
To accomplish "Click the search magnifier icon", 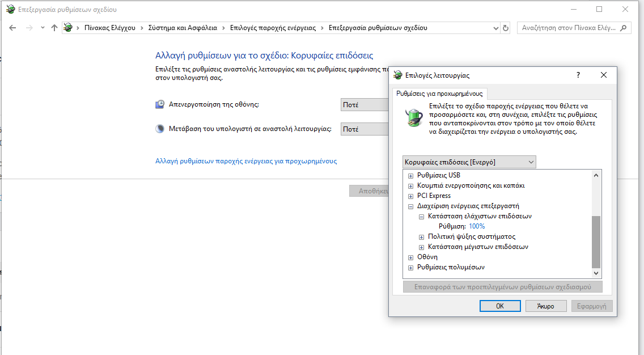I will click(x=623, y=28).
